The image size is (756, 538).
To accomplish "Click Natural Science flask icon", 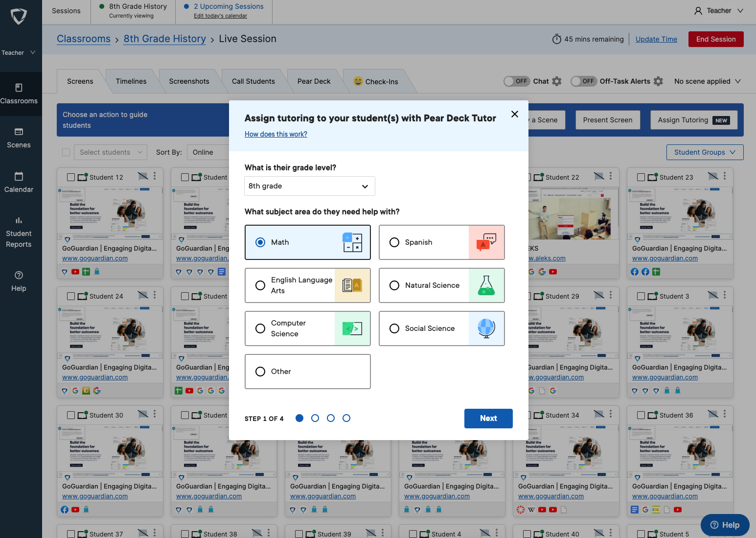I will pyautogui.click(x=486, y=285).
